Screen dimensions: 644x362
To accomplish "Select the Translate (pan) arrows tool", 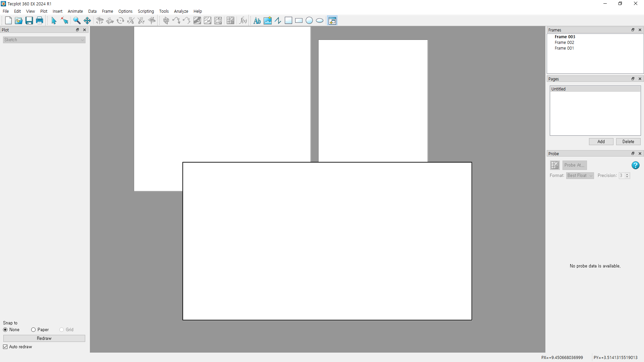I will pyautogui.click(x=87, y=21).
